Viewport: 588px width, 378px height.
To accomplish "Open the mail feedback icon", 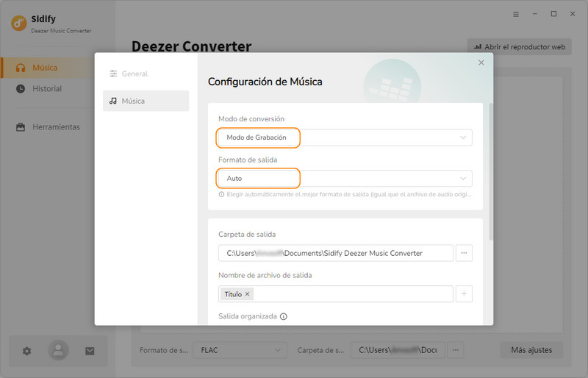I will click(90, 351).
